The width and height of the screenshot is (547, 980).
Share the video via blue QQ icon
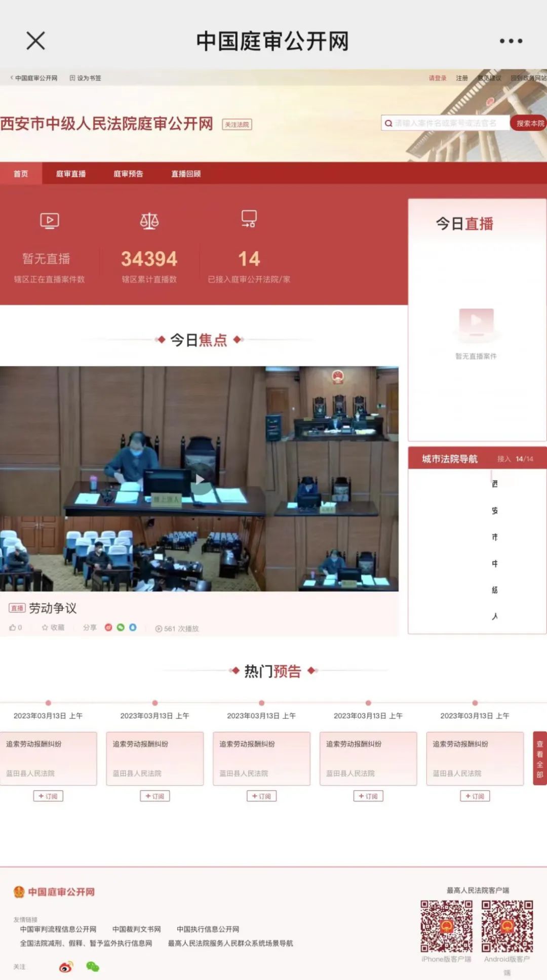[x=133, y=627]
